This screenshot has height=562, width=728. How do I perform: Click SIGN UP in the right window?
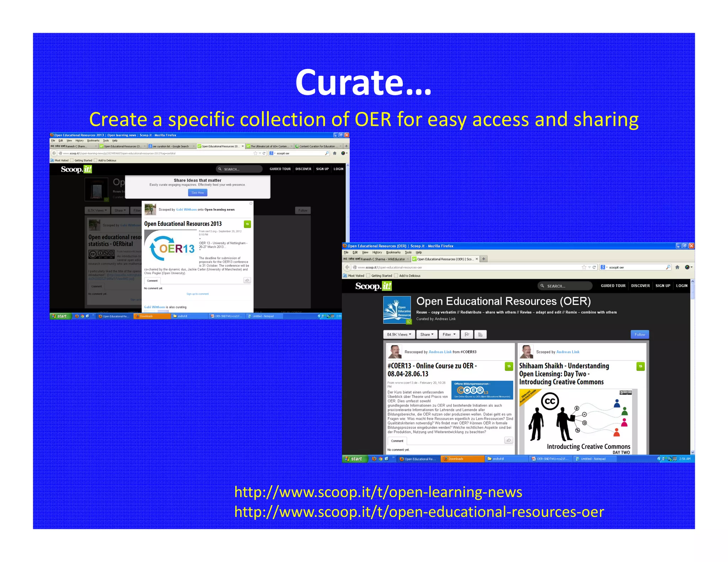(x=663, y=286)
